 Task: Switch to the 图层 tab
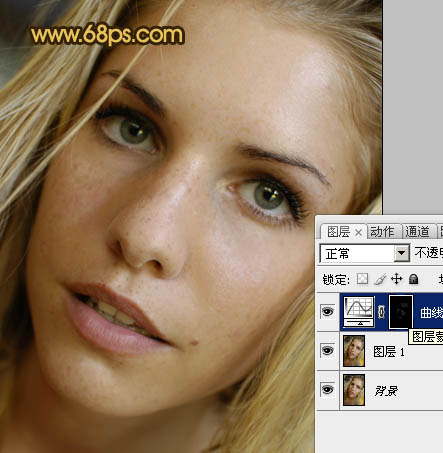pyautogui.click(x=338, y=232)
